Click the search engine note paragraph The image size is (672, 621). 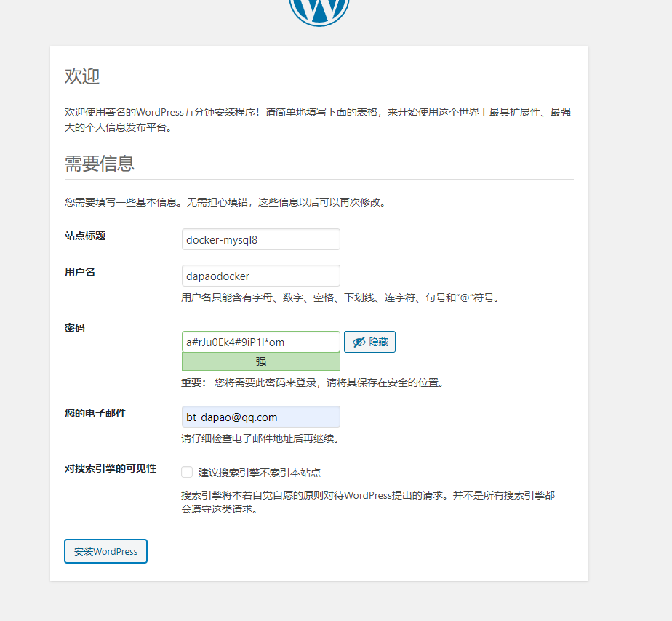click(368, 502)
